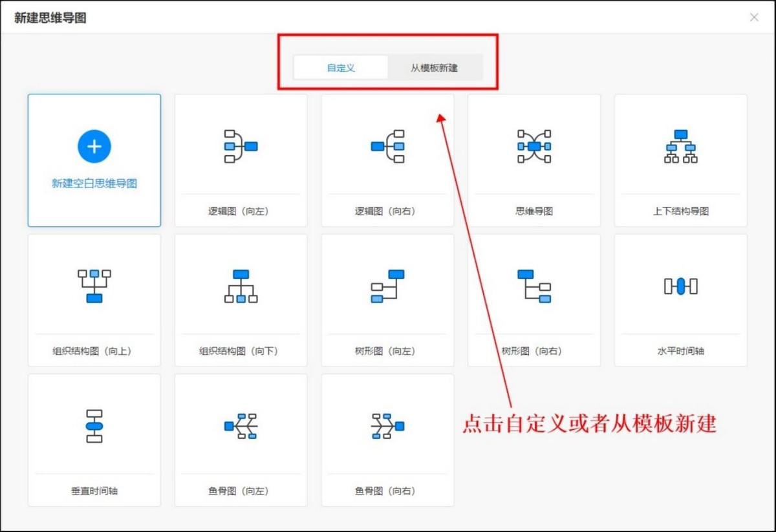
Task: Switch to the 自定义 tab
Action: tap(341, 67)
